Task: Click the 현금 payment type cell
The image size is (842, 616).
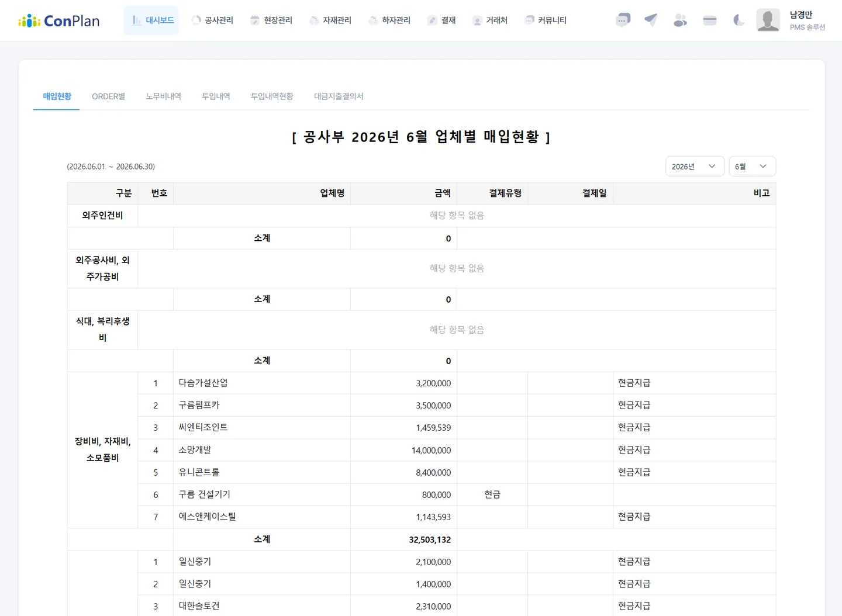Action: click(x=492, y=494)
